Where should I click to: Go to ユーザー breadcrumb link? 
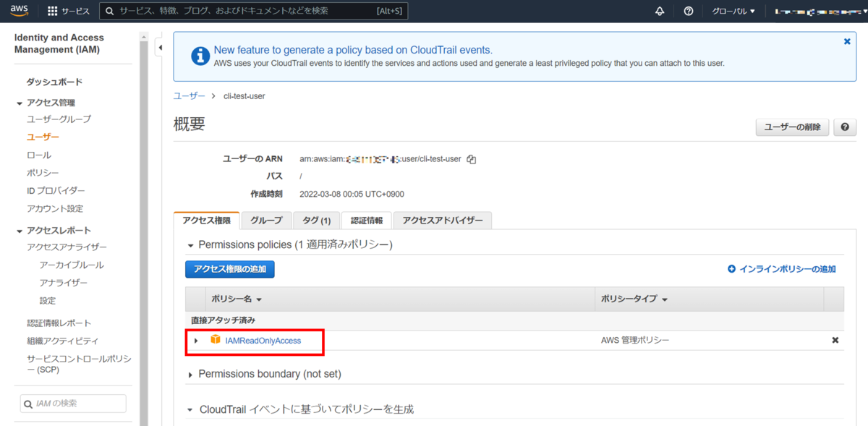click(x=190, y=95)
